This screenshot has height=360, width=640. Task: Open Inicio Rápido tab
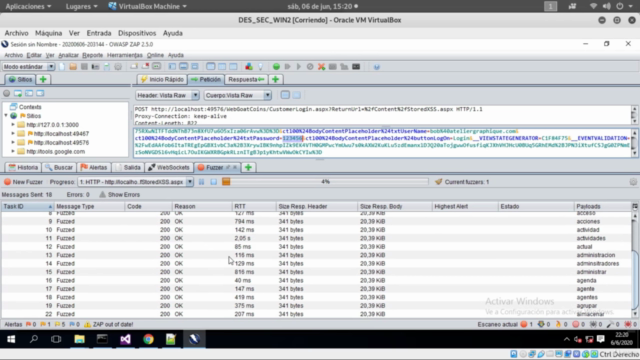click(162, 79)
